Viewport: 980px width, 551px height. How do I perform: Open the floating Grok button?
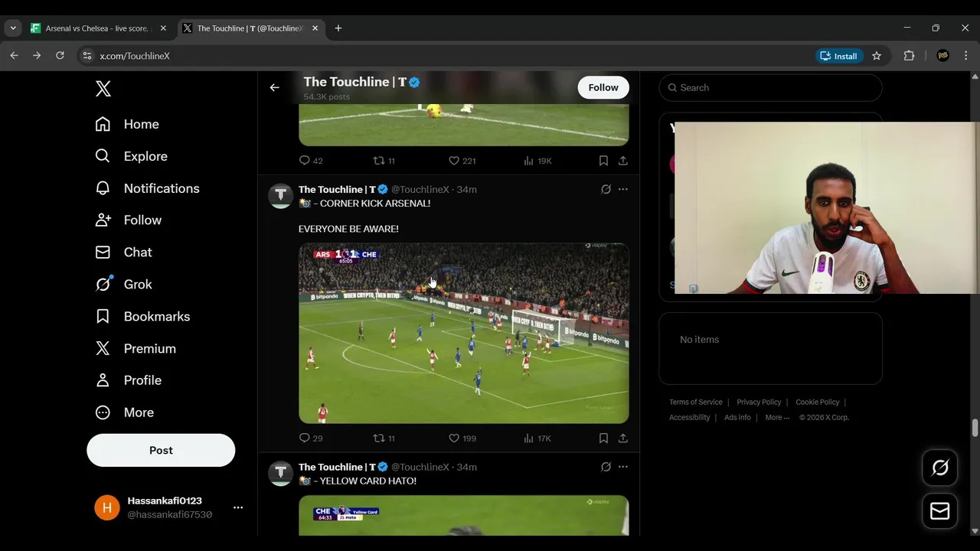(x=940, y=468)
